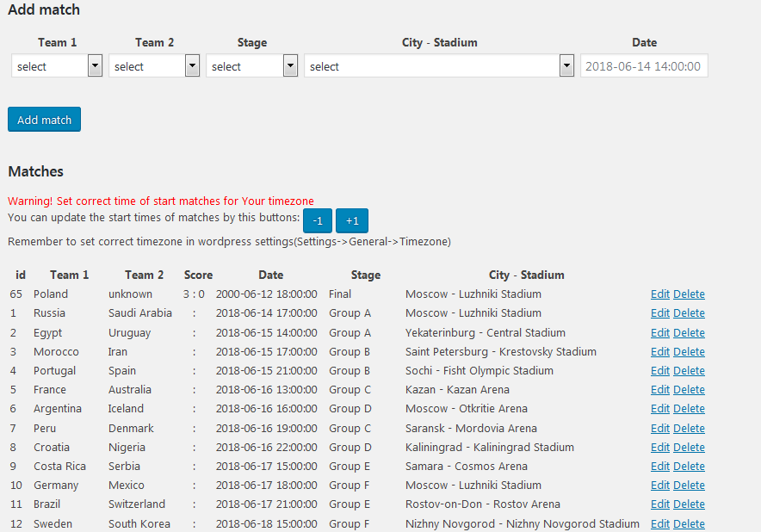
Task: Delete the Portugal vs Spain match
Action: [x=689, y=371]
